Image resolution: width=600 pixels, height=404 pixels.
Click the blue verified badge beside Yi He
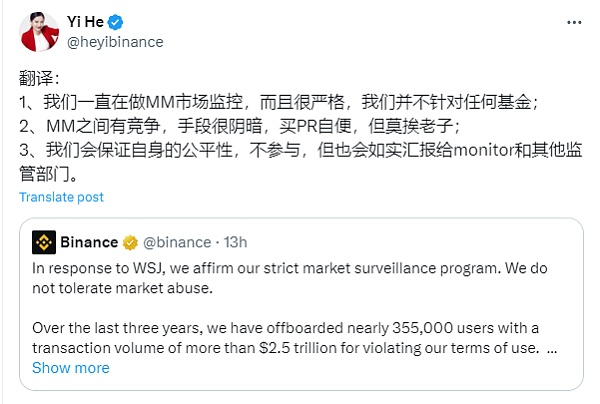coord(116,22)
